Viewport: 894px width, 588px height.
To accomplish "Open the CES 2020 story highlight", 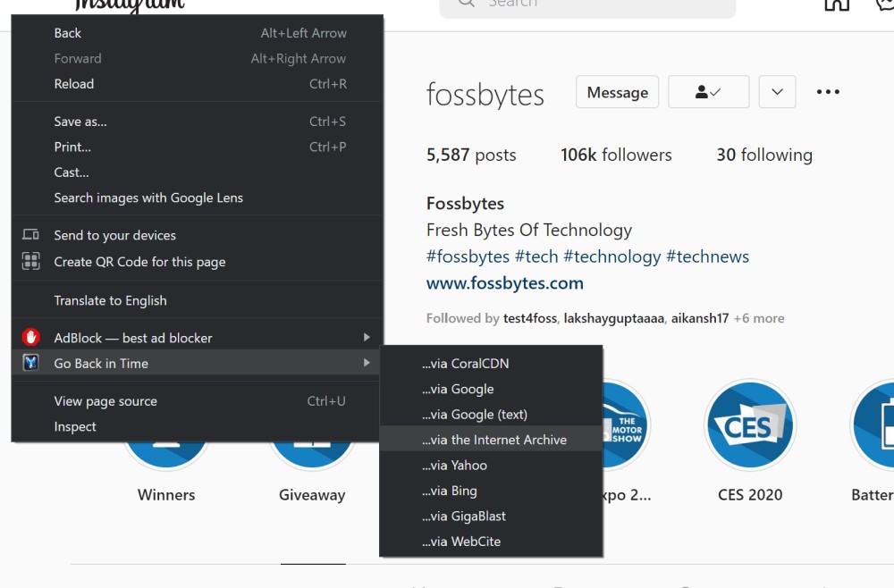I will (750, 425).
